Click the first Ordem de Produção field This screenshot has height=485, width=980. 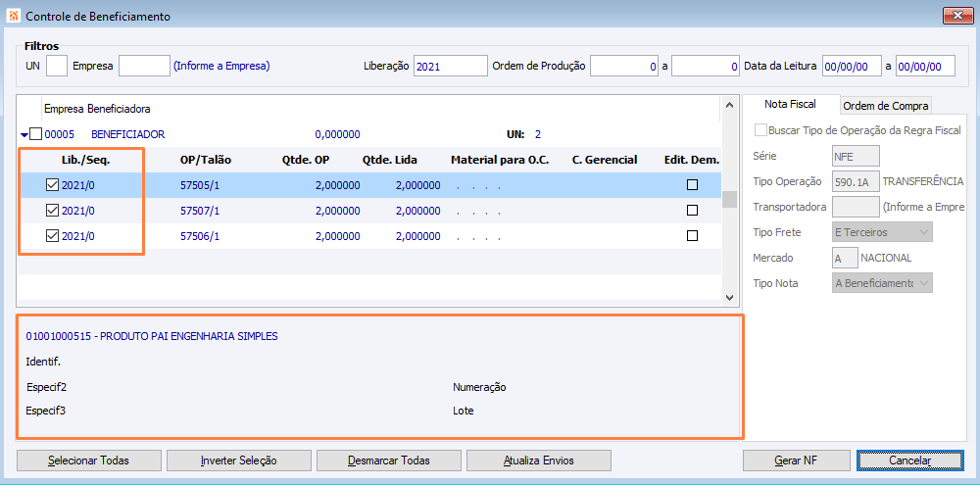(624, 66)
